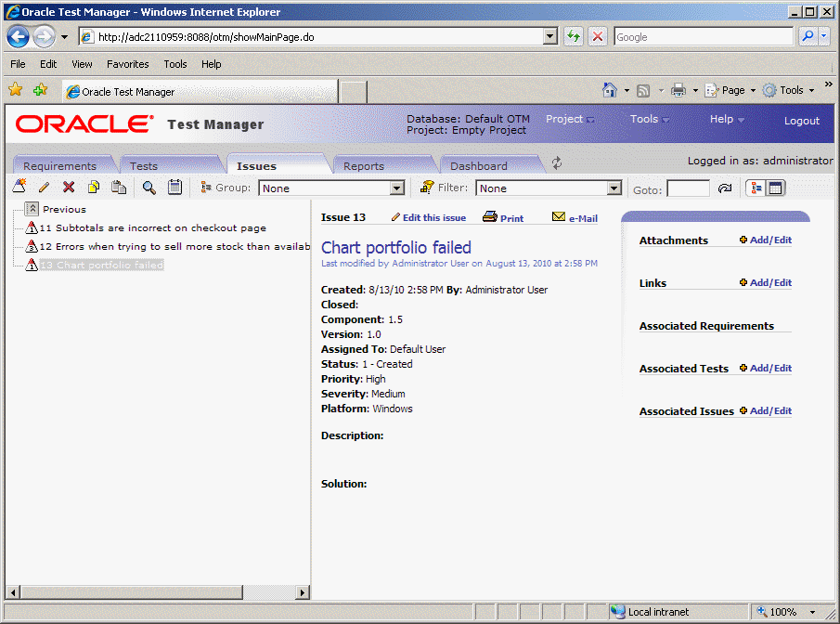Image resolution: width=840 pixels, height=624 pixels.
Task: Click the scrollbar right arrow in tree pane
Action: [303, 591]
